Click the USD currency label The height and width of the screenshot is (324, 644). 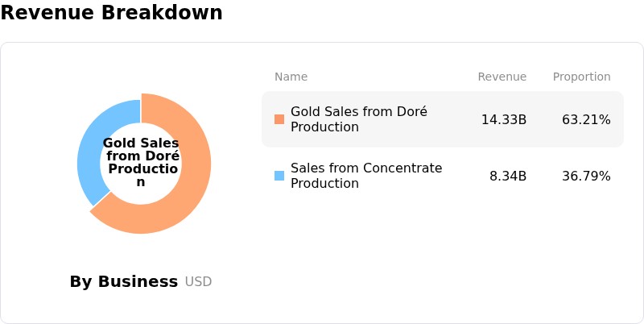tap(198, 281)
